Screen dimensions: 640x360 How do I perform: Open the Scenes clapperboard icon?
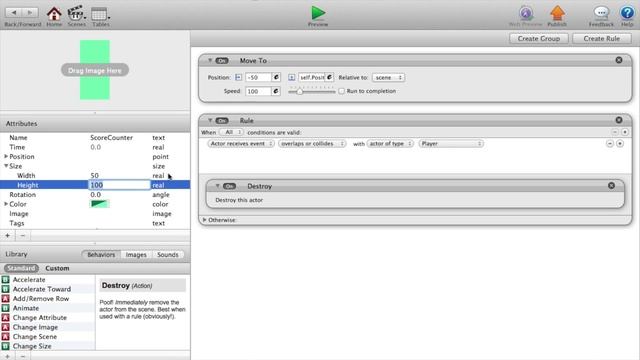pos(76,13)
